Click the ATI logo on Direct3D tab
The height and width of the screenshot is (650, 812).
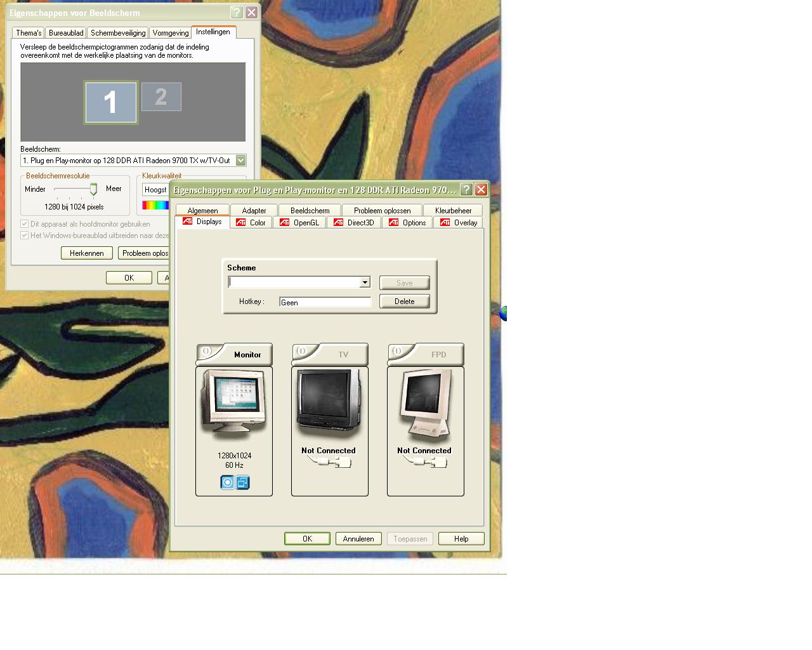pyautogui.click(x=339, y=222)
